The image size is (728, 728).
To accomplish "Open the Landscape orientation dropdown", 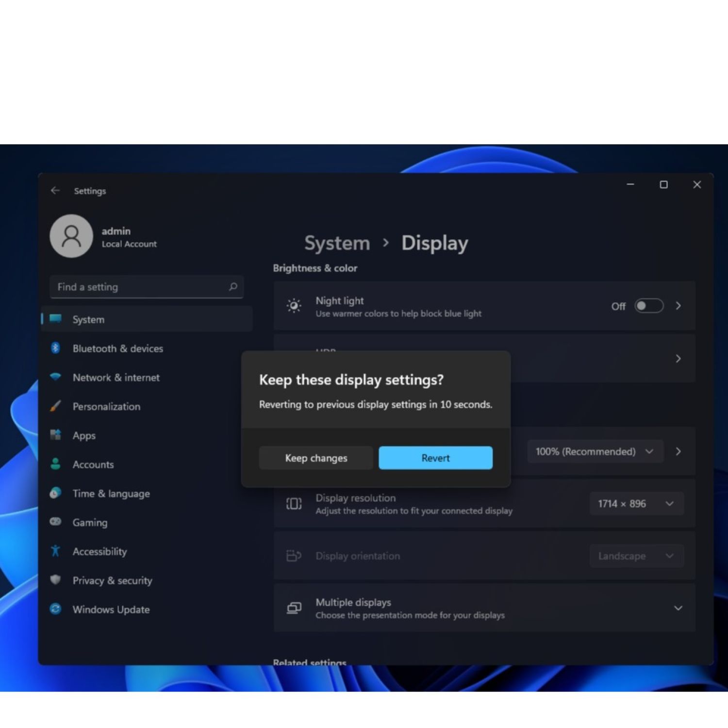I will coord(636,556).
